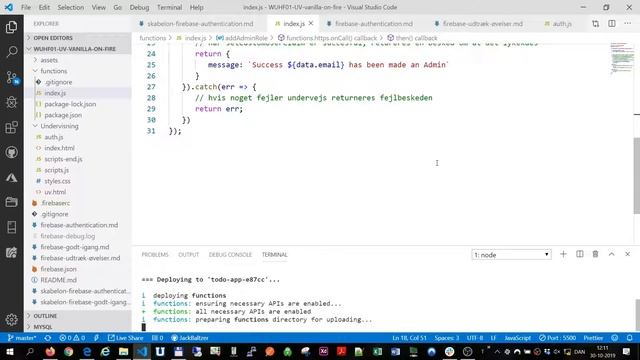Viewport: 640px width, 360px height.
Task: Show the Debug Console panel tab
Action: point(230,255)
